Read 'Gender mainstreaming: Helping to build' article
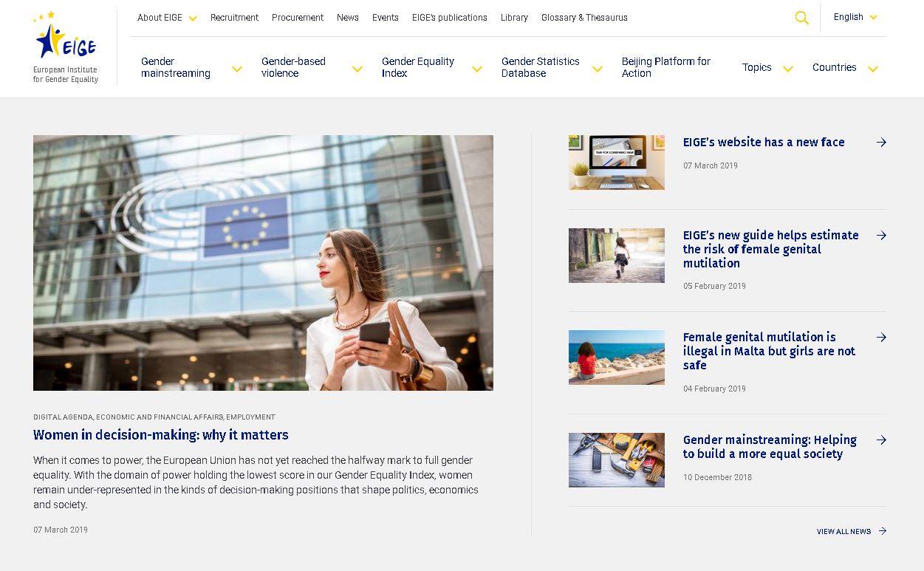Screen dimensions: 924x571 pos(770,447)
